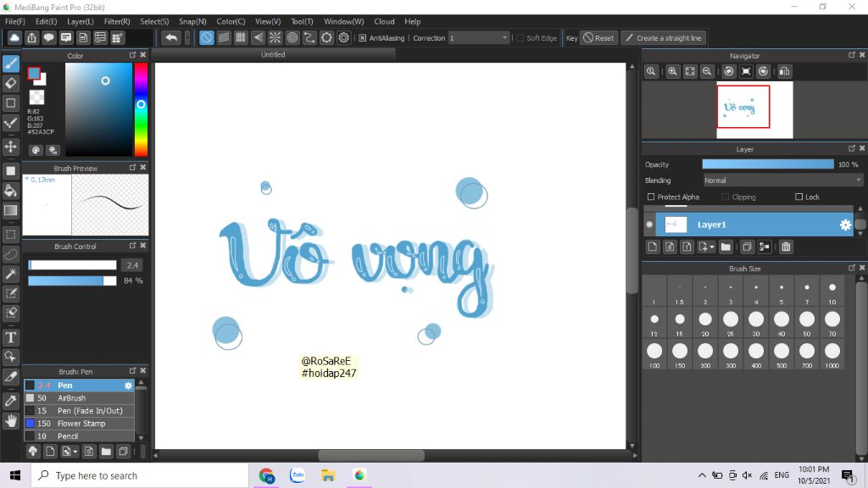This screenshot has width=868, height=488.
Task: Select the Brush tool in left toolbar
Action: [10, 64]
